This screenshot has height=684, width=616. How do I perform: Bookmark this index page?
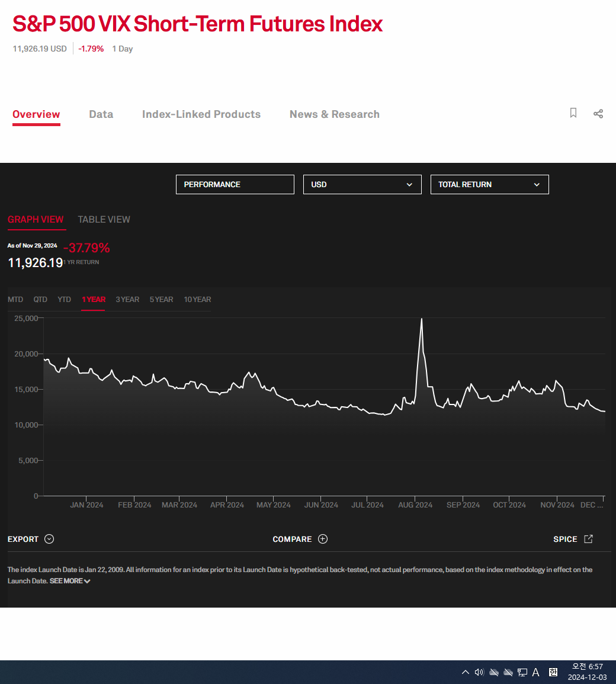click(x=573, y=113)
